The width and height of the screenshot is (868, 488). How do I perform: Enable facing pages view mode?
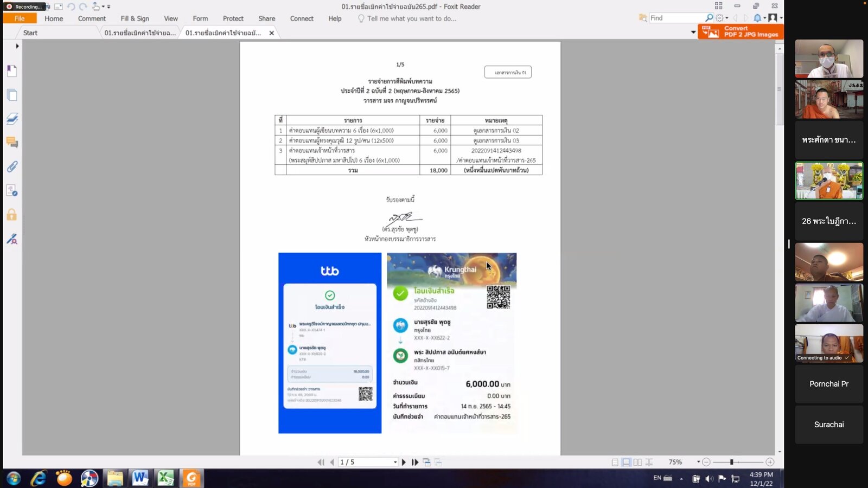click(637, 462)
